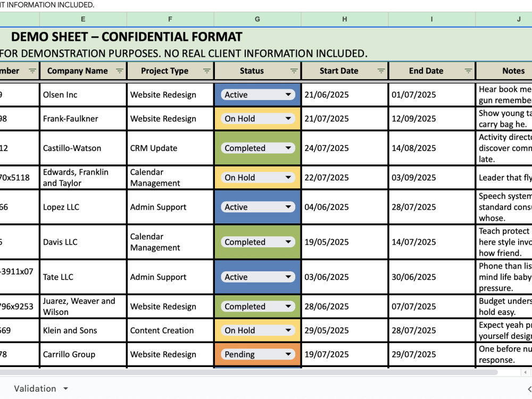The width and height of the screenshot is (532, 399).
Task: Open the Validation sheet tab menu arrow
Action: (x=66, y=389)
